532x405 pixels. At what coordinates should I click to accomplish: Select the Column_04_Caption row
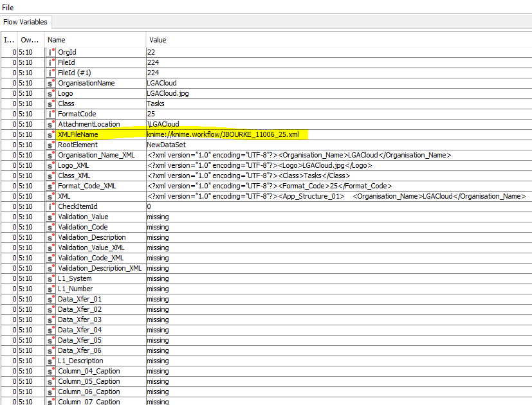(89, 371)
